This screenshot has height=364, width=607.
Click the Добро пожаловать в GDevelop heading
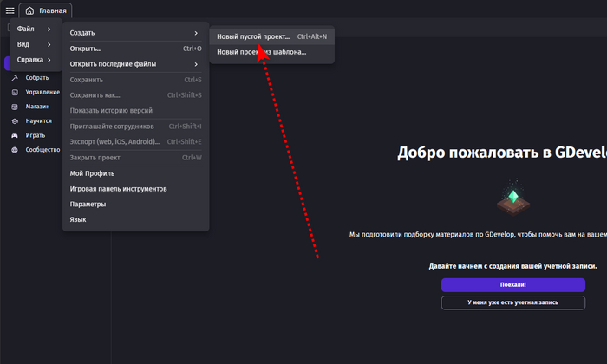[502, 153]
